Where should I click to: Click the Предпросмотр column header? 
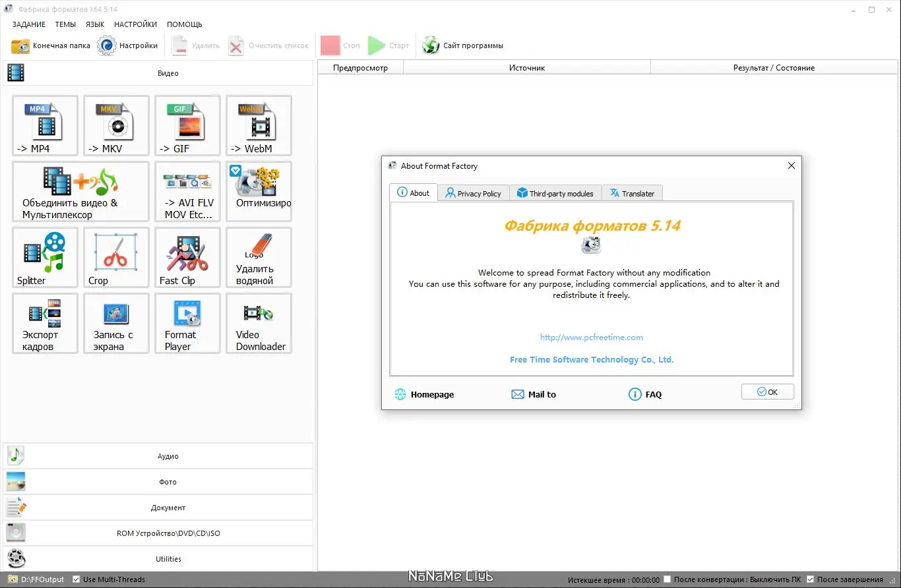360,67
